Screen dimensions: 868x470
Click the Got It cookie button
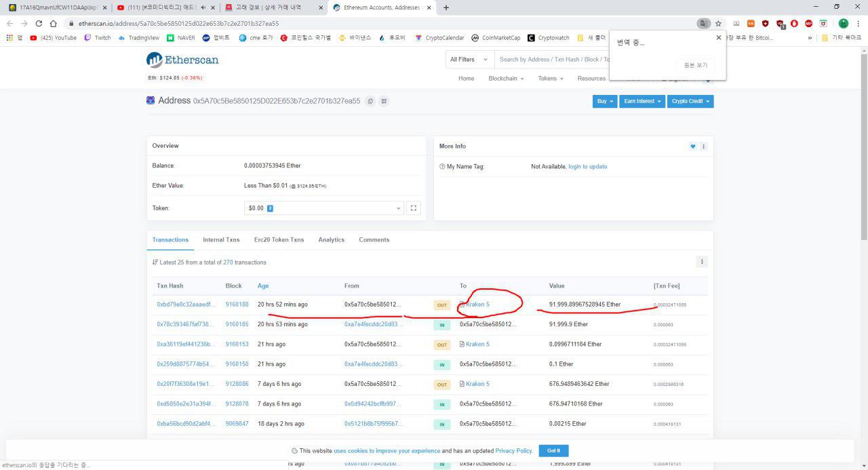tap(553, 451)
